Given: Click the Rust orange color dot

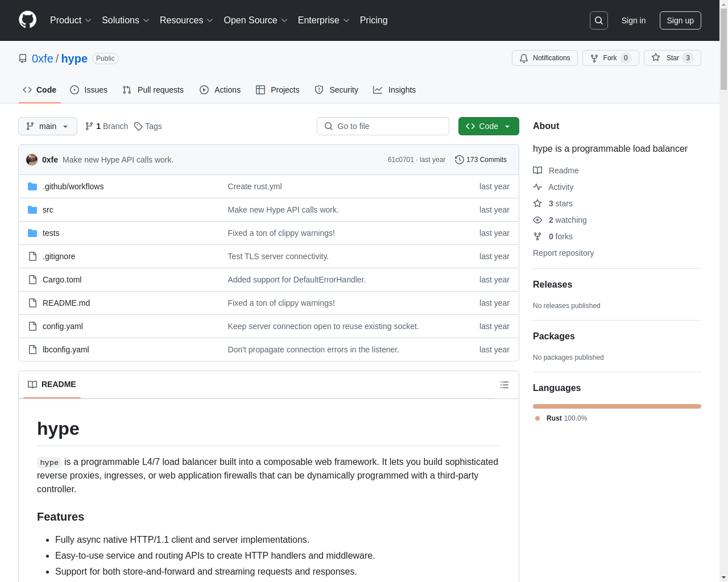Looking at the screenshot, I should point(537,418).
